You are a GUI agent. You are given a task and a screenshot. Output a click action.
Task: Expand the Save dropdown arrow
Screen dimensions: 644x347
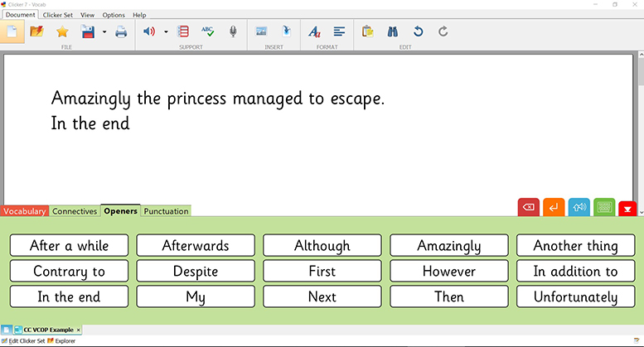click(104, 32)
